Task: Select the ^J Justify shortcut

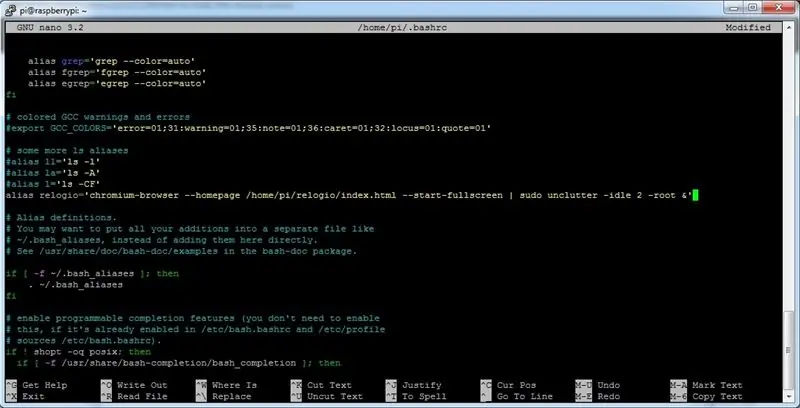Action: click(x=413, y=385)
